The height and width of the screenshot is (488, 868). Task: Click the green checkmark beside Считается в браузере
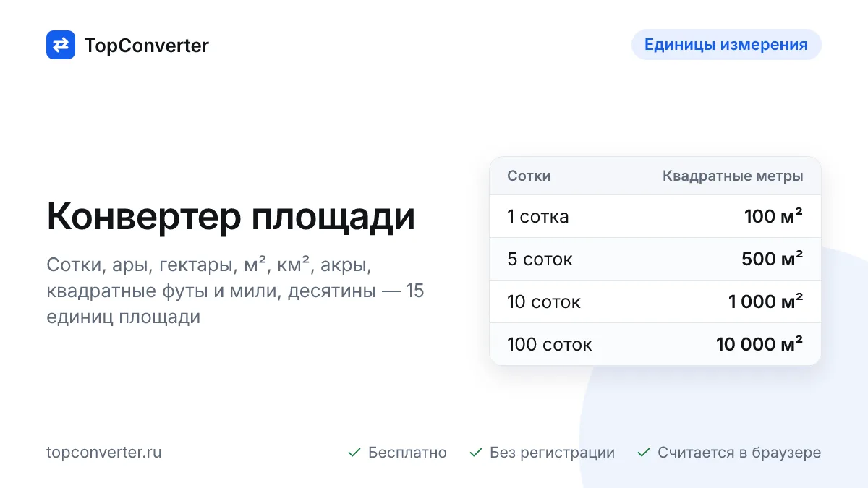point(644,453)
